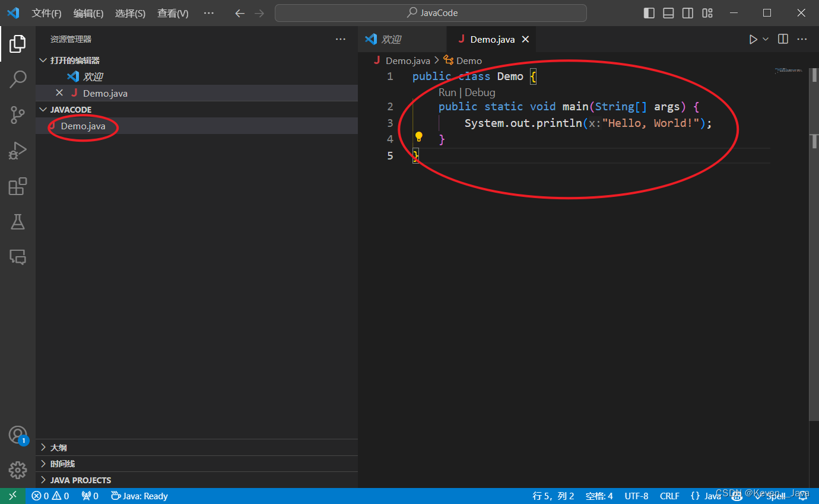Screen dimensions: 819x504
Task: Open the 选择(S) menu
Action: [x=131, y=13]
